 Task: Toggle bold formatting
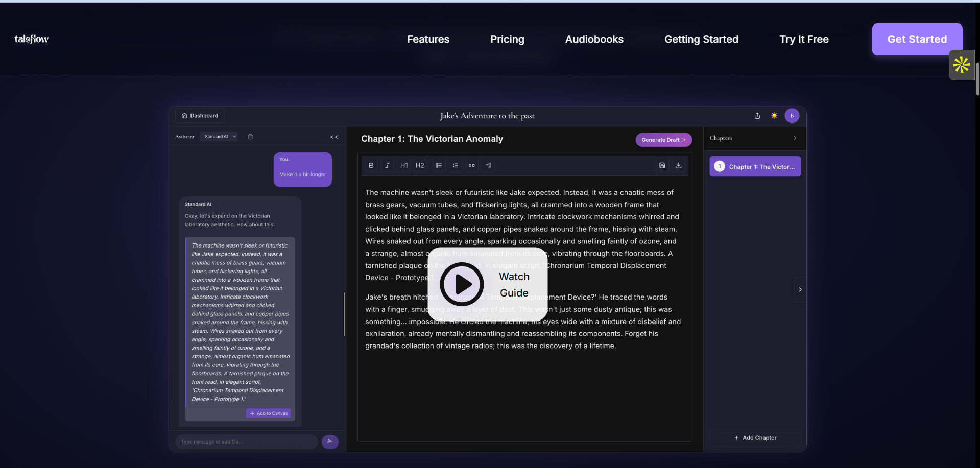[x=371, y=165]
